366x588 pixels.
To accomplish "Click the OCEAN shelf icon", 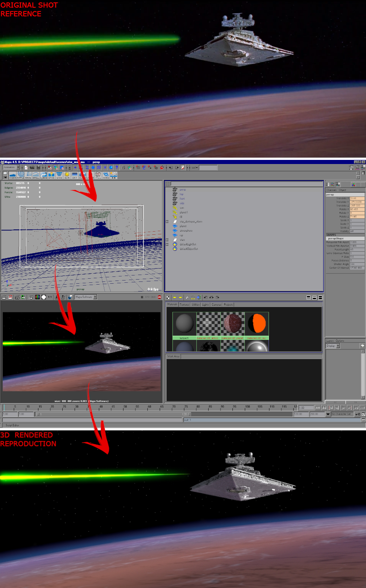I will pyautogui.click(x=13, y=175).
